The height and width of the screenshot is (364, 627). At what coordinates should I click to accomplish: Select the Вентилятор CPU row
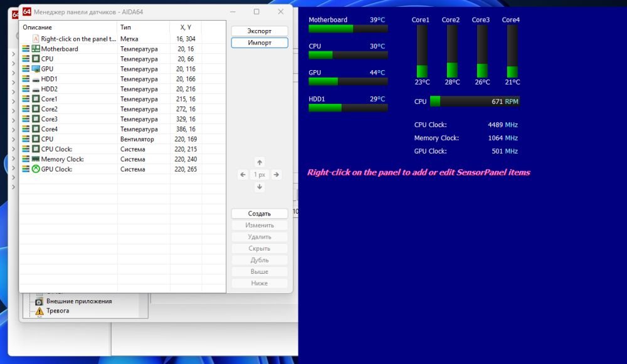122,139
